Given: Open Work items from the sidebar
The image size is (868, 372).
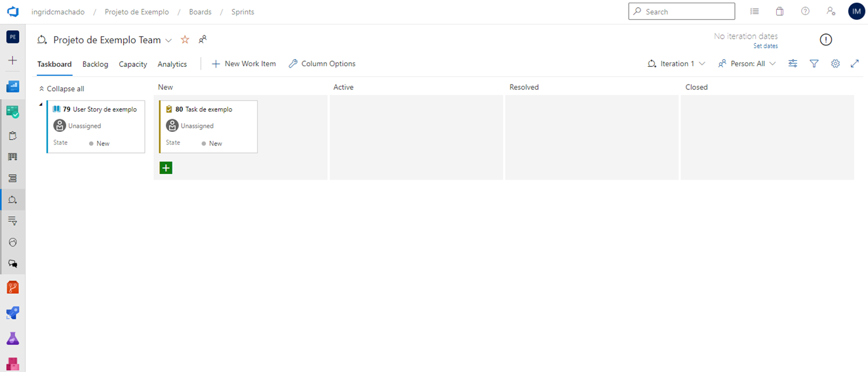Looking at the screenshot, I should click(x=12, y=136).
